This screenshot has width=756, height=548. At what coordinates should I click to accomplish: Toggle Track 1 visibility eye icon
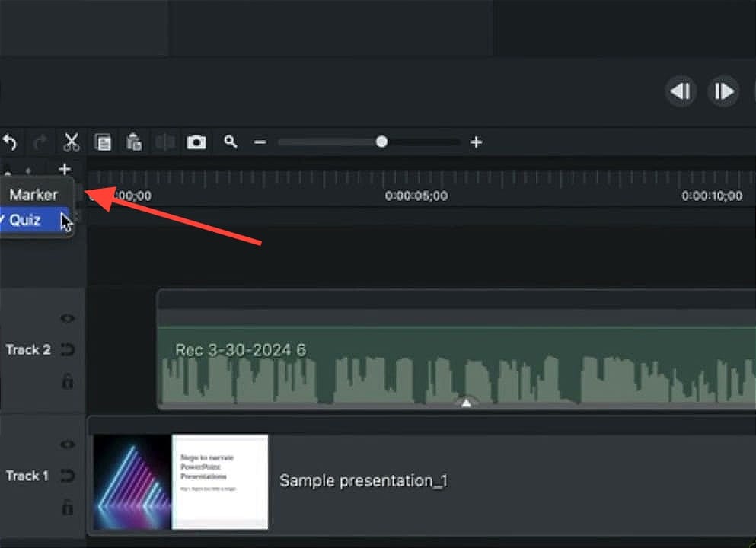(x=67, y=444)
